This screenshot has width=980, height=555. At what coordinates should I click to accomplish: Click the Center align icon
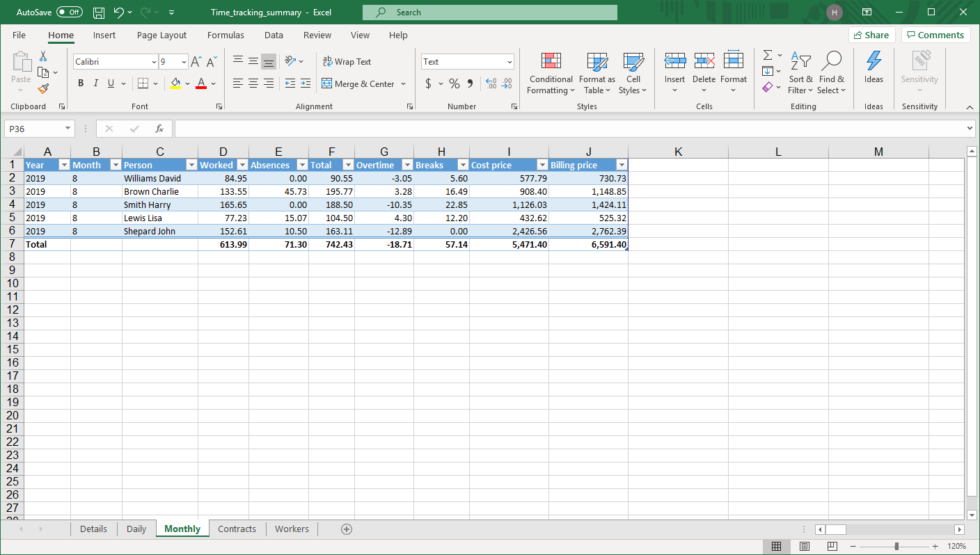[x=253, y=83]
